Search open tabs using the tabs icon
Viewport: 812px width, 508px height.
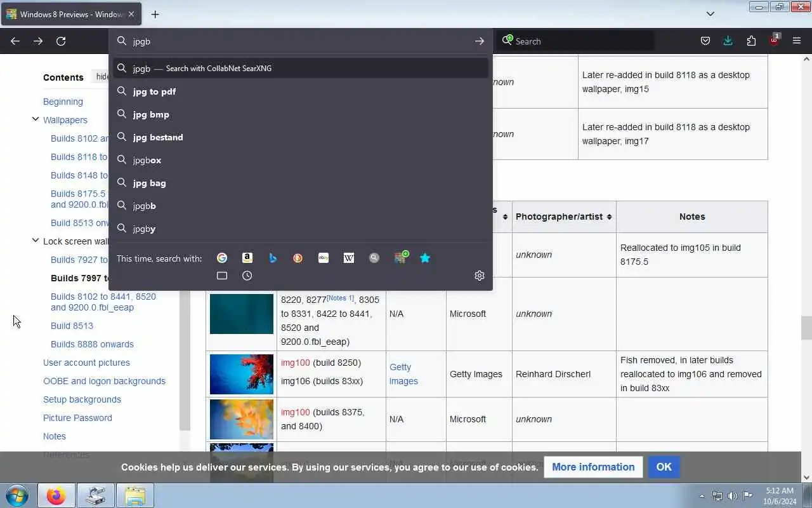tap(222, 276)
